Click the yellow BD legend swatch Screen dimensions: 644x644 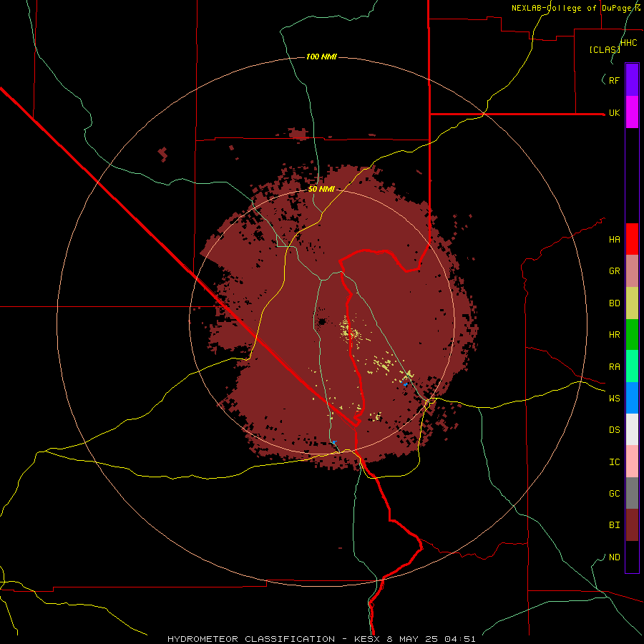click(632, 303)
